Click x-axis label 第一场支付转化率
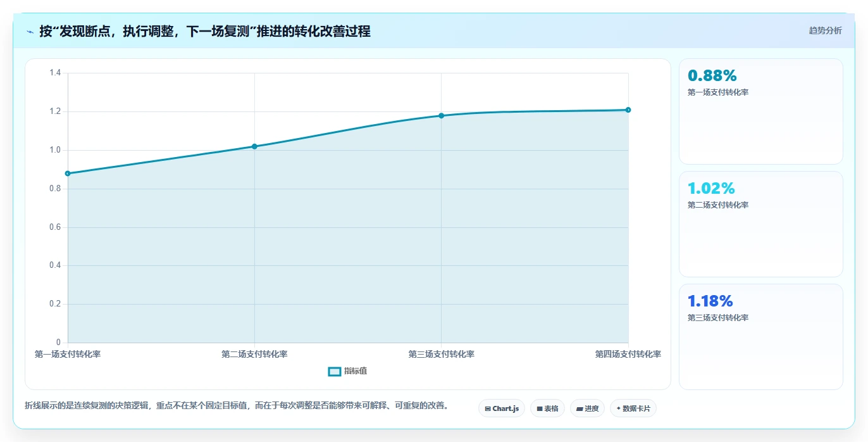 point(68,354)
